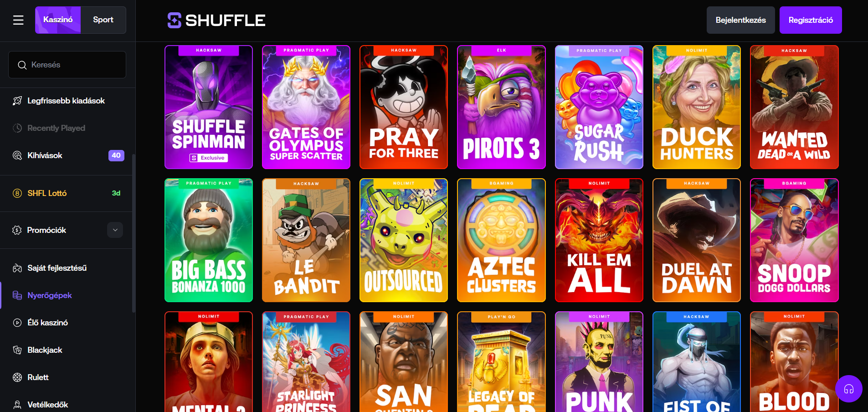This screenshot has width=868, height=412.
Task: Click the sidebar vertical scrollbar
Action: pos(134,233)
